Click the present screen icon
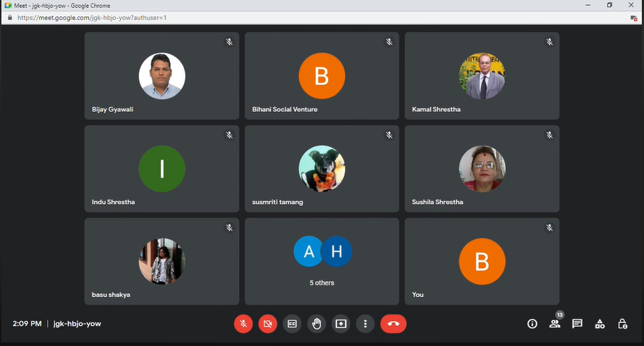This screenshot has width=644, height=346. point(341,324)
